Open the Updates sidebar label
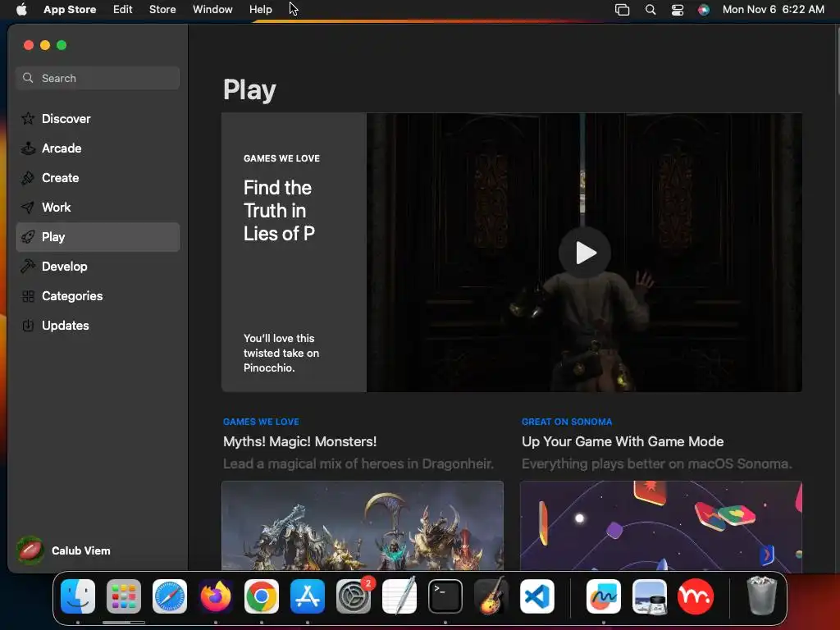The height and width of the screenshot is (630, 840). [66, 325]
